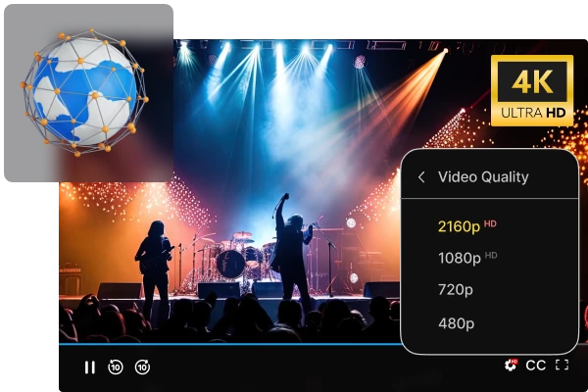Enter fullscreen mode
Image resolution: width=588 pixels, height=392 pixels.
(x=562, y=365)
